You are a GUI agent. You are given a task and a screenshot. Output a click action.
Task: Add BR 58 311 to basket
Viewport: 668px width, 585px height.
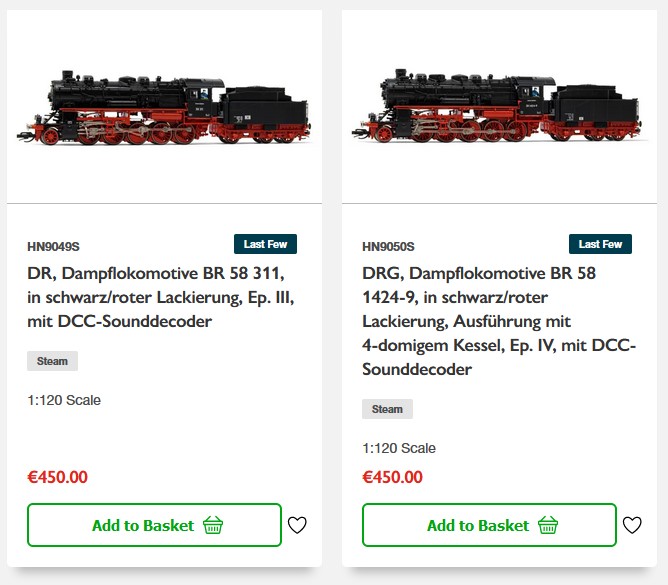(x=144, y=525)
